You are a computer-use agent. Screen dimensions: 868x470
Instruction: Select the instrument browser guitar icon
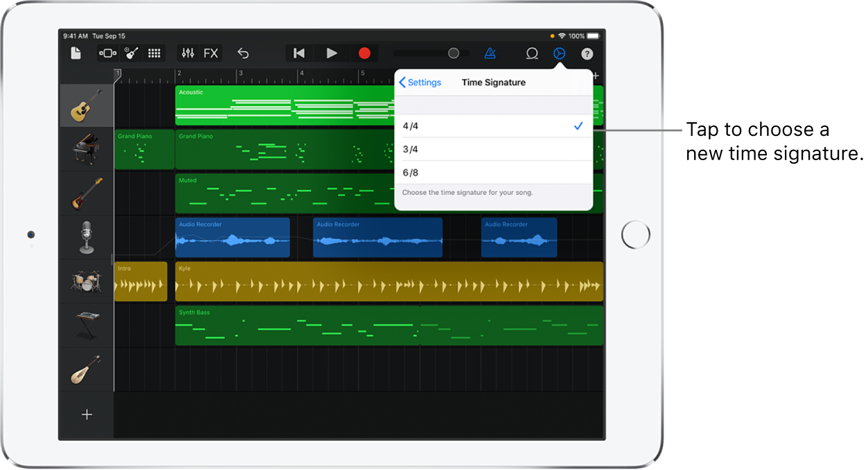[x=130, y=53]
